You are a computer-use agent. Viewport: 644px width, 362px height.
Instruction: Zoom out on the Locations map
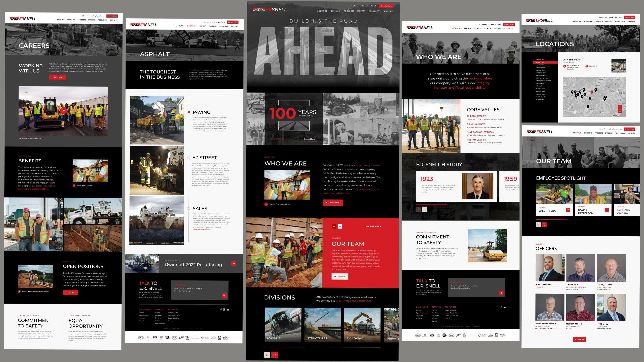620,111
